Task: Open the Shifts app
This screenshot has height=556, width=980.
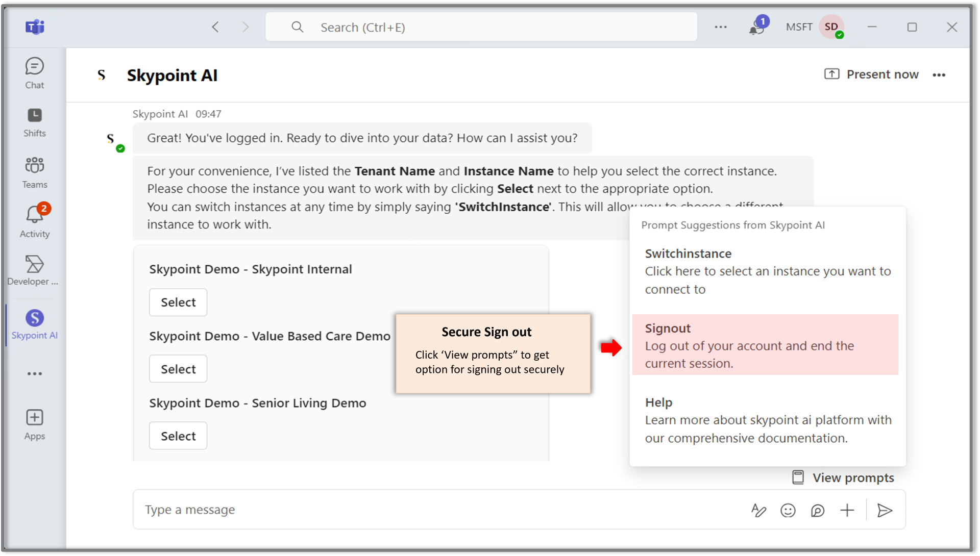Action: click(35, 122)
